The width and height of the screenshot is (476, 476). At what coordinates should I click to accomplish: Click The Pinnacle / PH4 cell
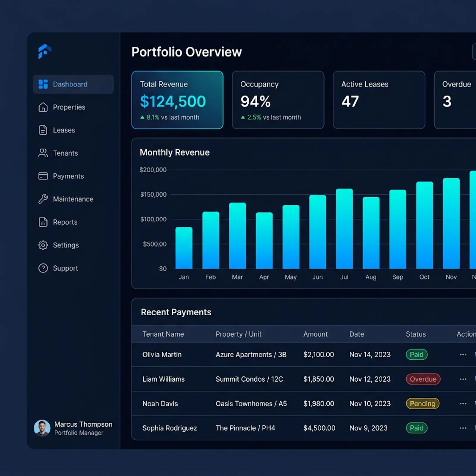245,428
